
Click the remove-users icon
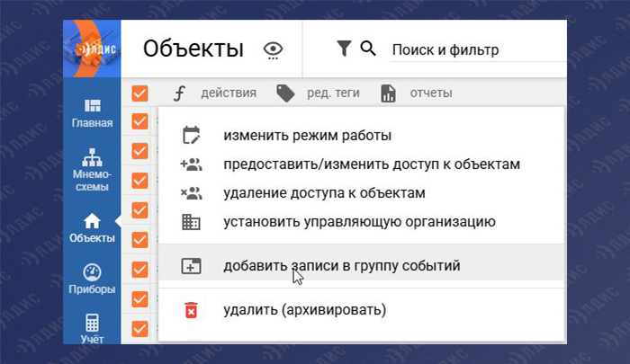point(191,193)
